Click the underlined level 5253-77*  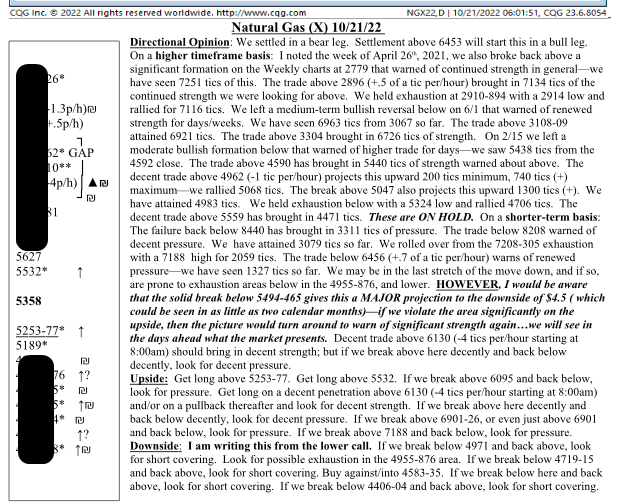tap(40, 331)
